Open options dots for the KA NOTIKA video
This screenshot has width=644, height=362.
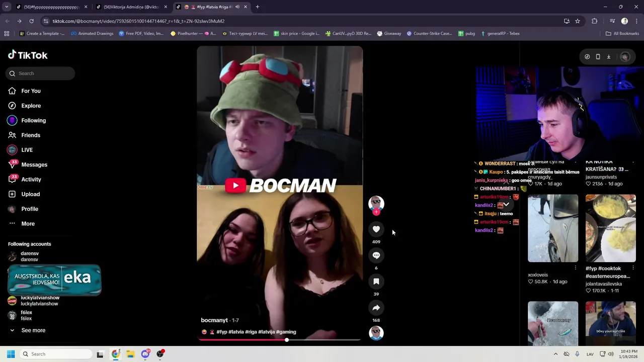pyautogui.click(x=633, y=162)
